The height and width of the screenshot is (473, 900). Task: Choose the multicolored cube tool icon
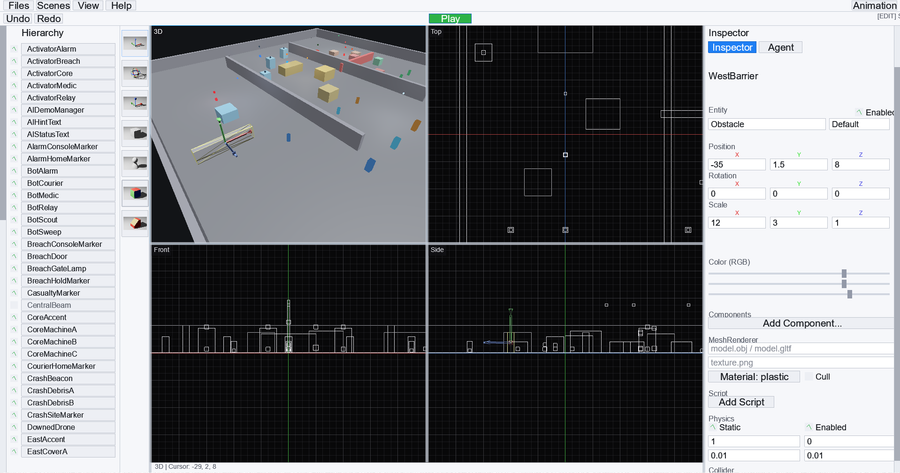pos(135,193)
